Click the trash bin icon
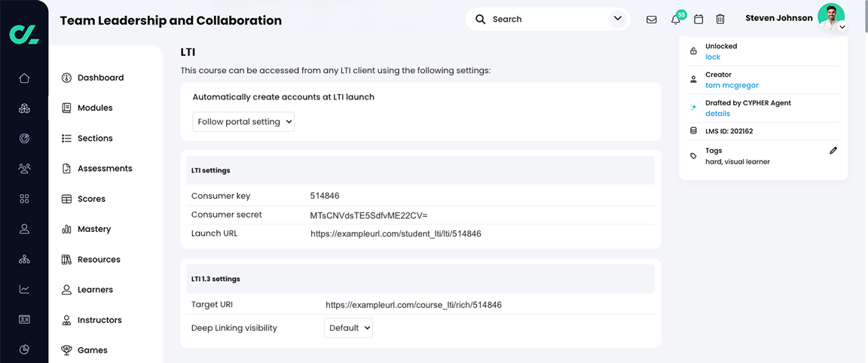 coord(720,20)
